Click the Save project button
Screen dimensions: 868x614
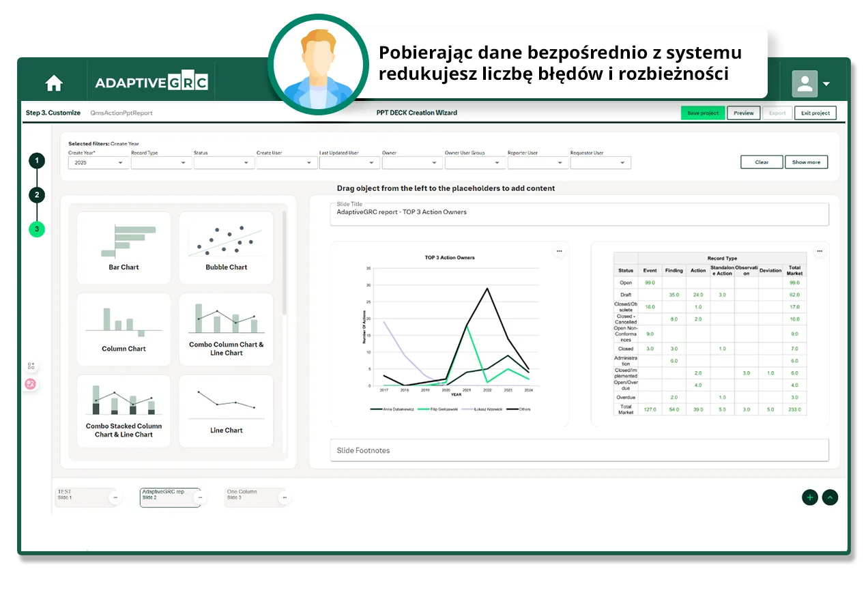coord(703,113)
